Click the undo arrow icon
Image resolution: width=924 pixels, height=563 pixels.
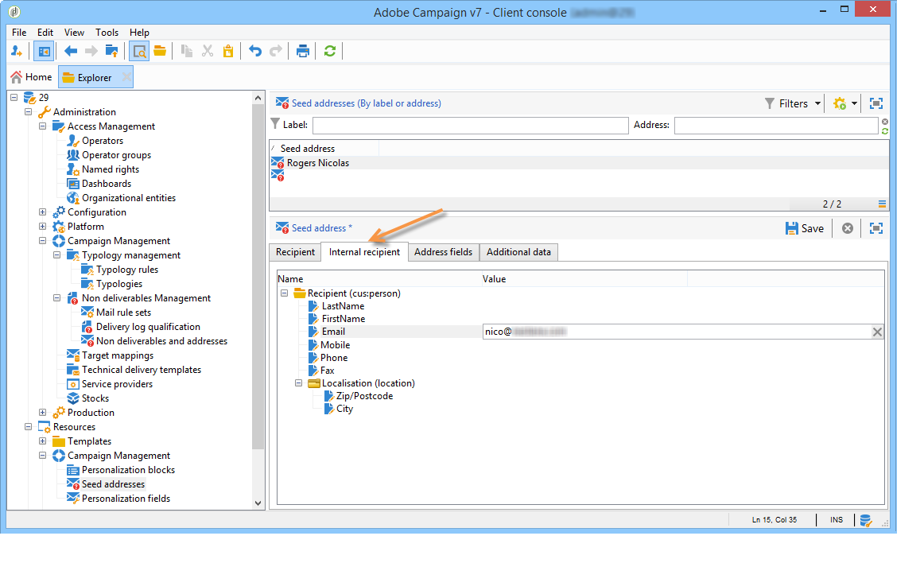pyautogui.click(x=254, y=51)
